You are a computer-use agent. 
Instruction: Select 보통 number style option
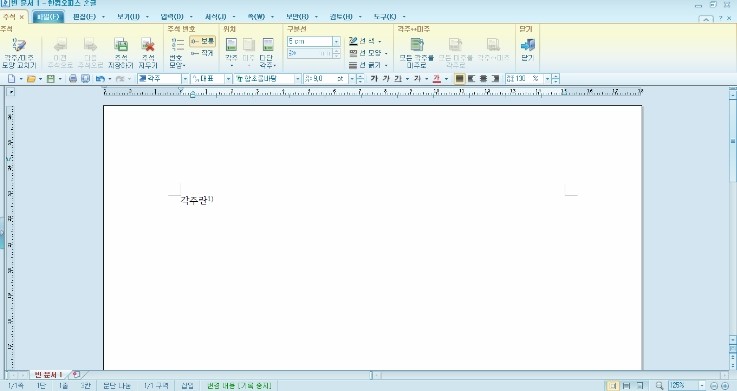(203, 41)
